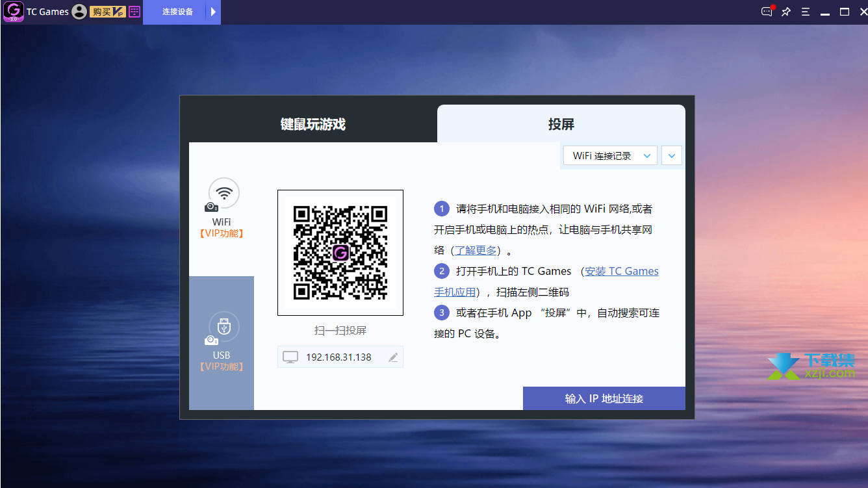This screenshot has height=488, width=868.
Task: Open the message notification icon
Action: point(767,11)
